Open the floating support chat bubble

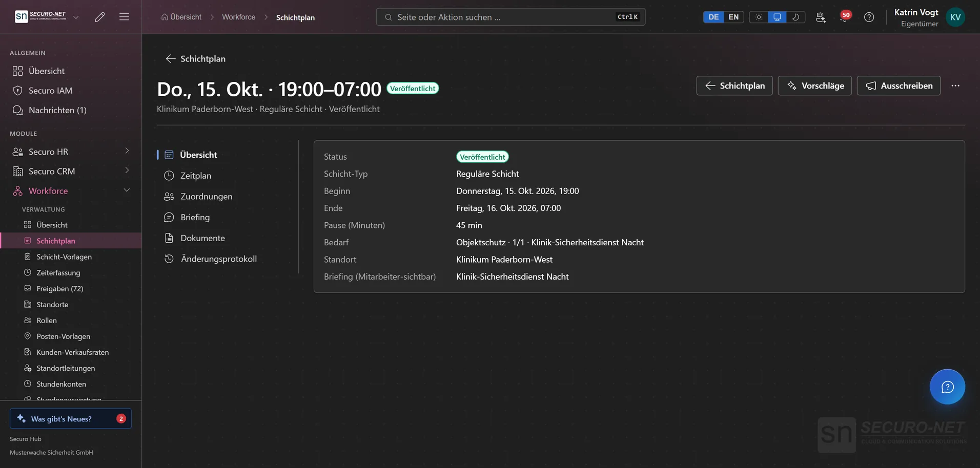tap(947, 387)
